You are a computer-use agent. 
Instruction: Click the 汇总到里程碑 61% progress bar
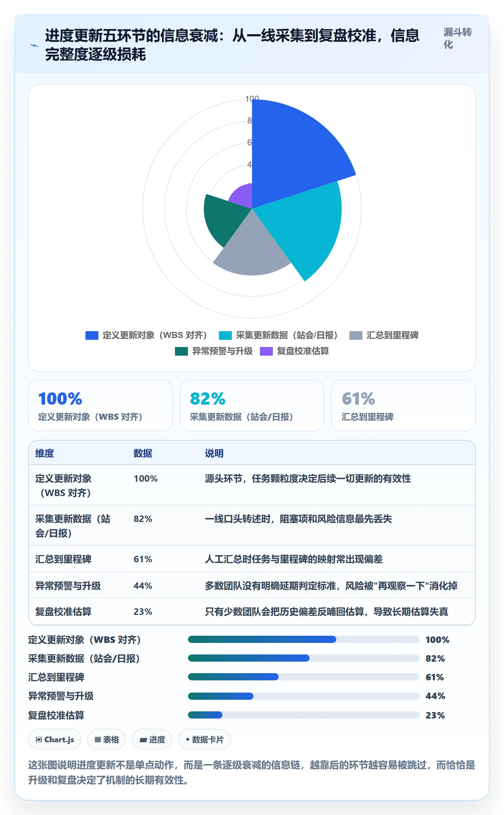[303, 677]
